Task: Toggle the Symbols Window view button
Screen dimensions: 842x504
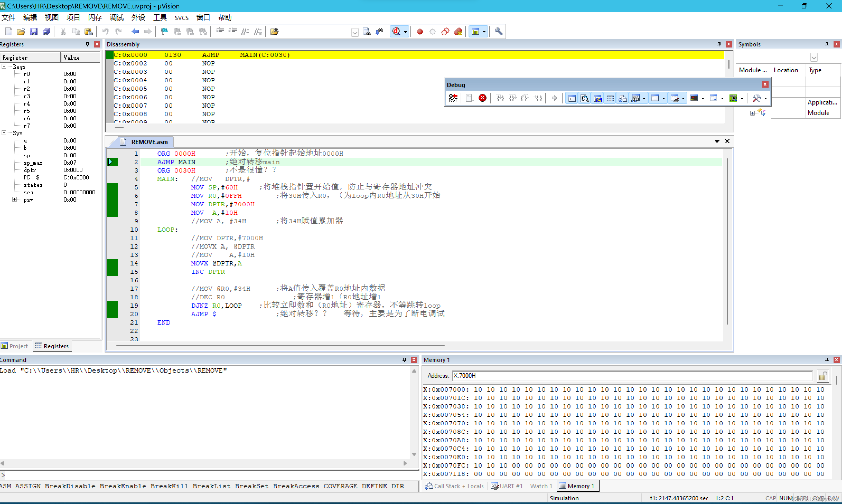Action: coord(598,98)
